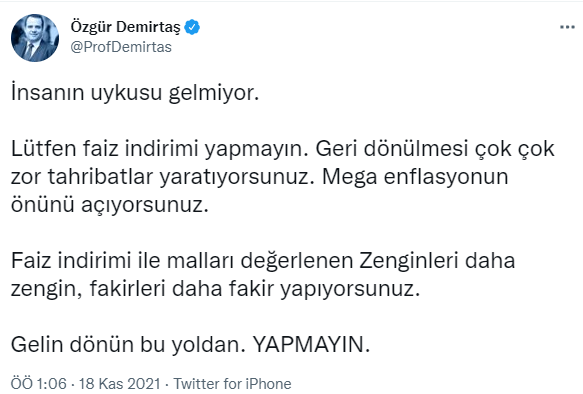Screen dimensions: 583x394
Task: Click the sentence 'Lütfen faiz indirimi yapmayın.'
Action: click(x=160, y=149)
